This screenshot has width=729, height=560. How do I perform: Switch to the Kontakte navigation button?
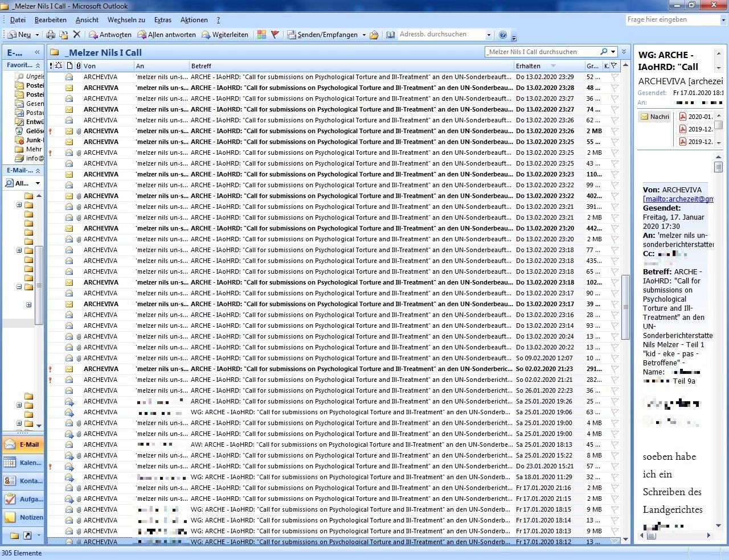coord(24,481)
